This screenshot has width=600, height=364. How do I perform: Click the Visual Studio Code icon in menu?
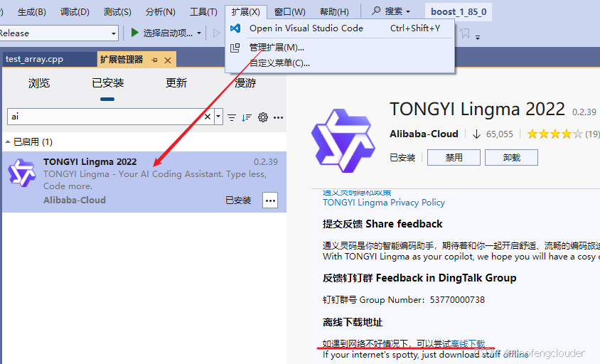tap(235, 28)
